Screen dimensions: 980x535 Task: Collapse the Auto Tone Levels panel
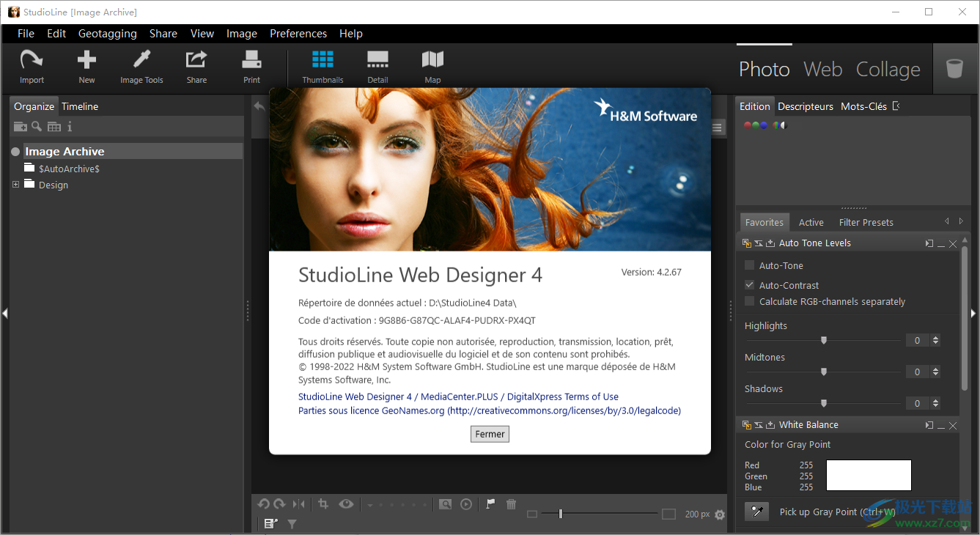(x=941, y=243)
